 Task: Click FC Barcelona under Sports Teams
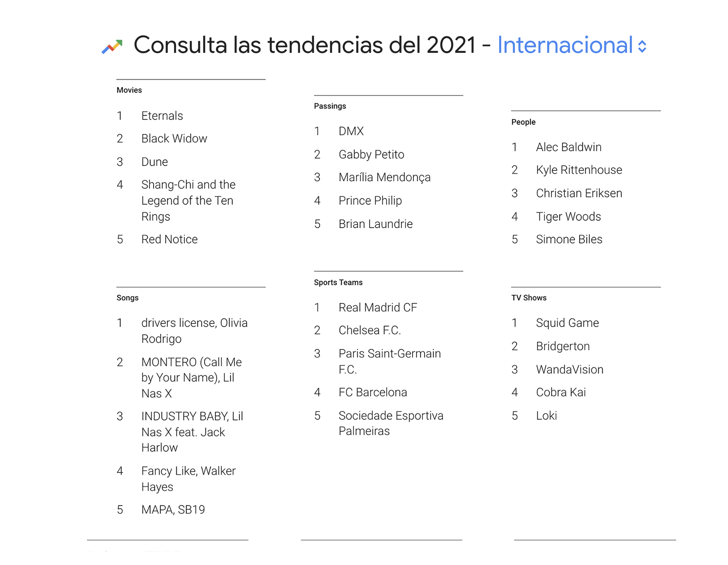(372, 392)
